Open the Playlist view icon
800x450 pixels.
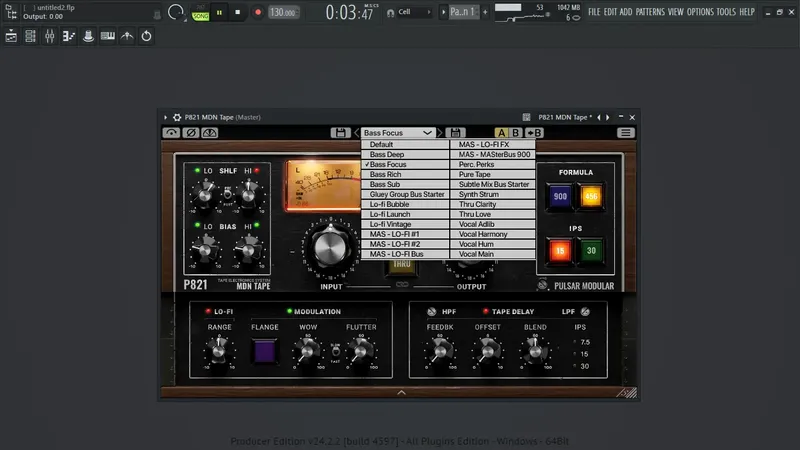11,36
